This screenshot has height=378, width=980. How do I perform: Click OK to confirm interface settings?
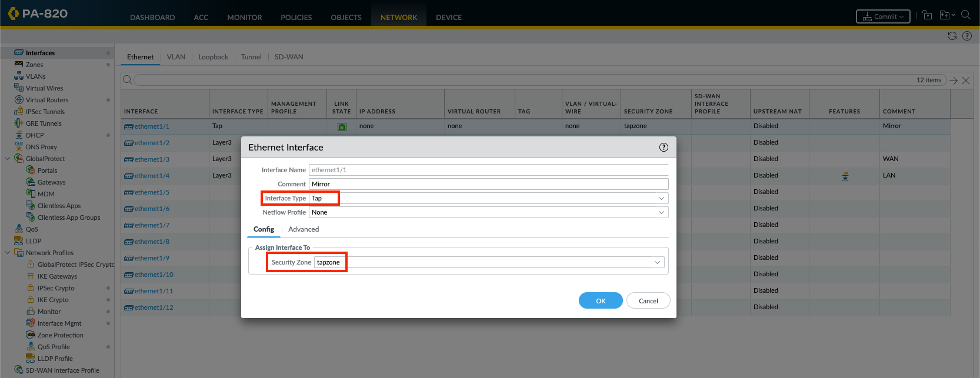click(601, 300)
